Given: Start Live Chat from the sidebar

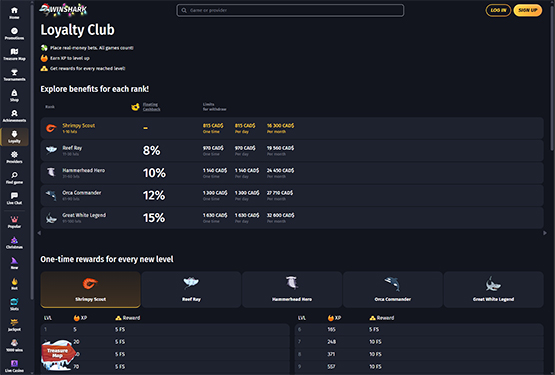Looking at the screenshot, I should coord(14,198).
